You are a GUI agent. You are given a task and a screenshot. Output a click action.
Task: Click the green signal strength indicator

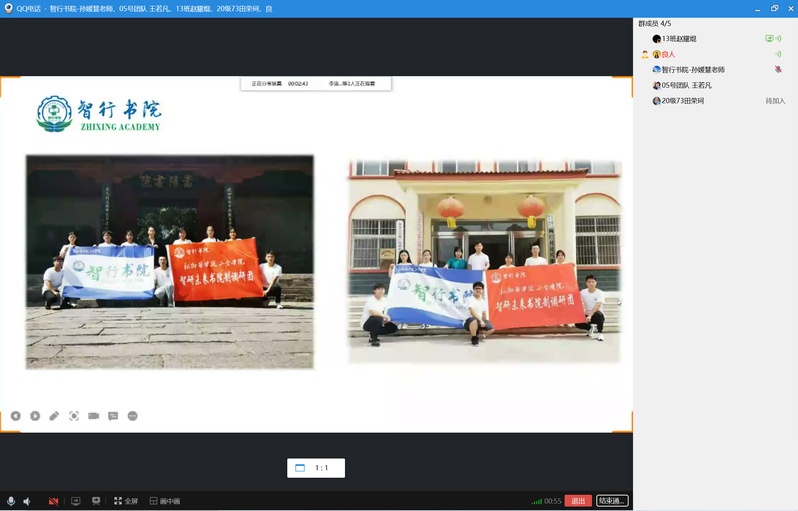[536, 501]
